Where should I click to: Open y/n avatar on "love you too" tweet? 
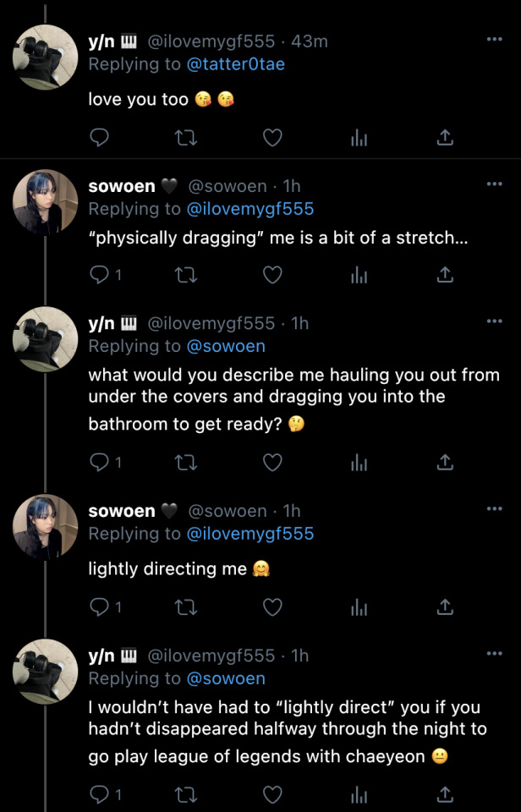tap(46, 58)
